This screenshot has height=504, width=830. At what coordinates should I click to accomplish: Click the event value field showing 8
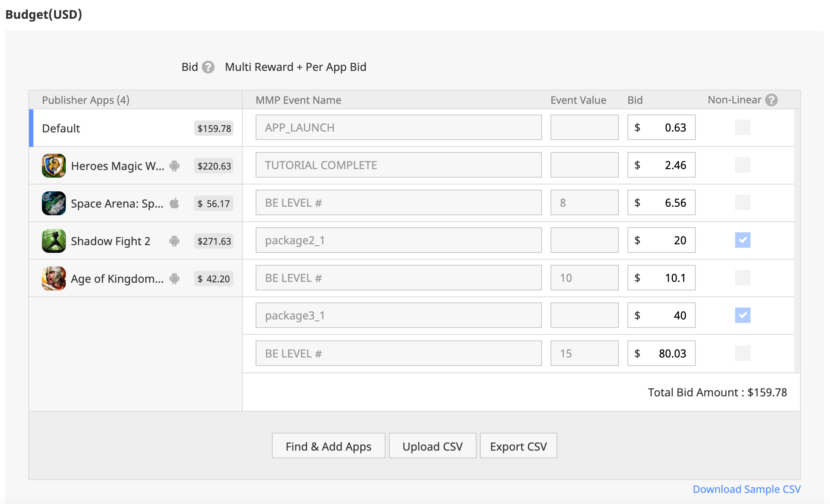pyautogui.click(x=584, y=203)
